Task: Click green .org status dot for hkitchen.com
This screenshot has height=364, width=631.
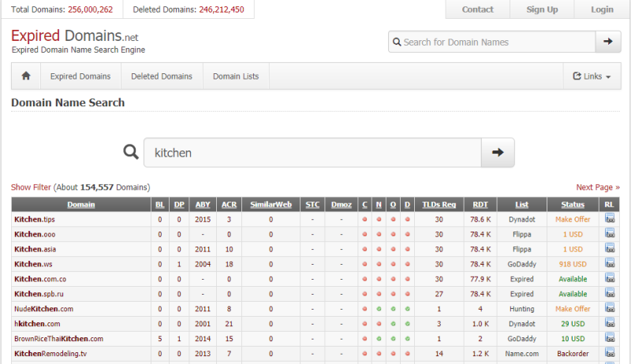Action: pyautogui.click(x=393, y=324)
